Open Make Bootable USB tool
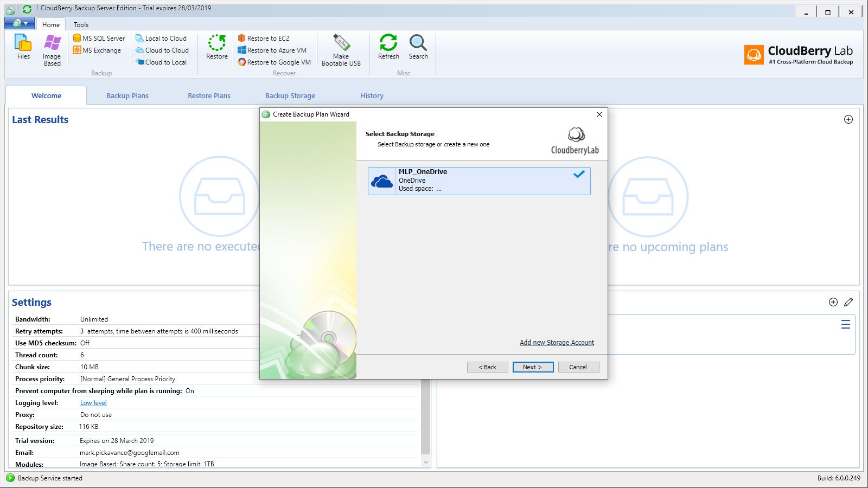 tap(341, 50)
